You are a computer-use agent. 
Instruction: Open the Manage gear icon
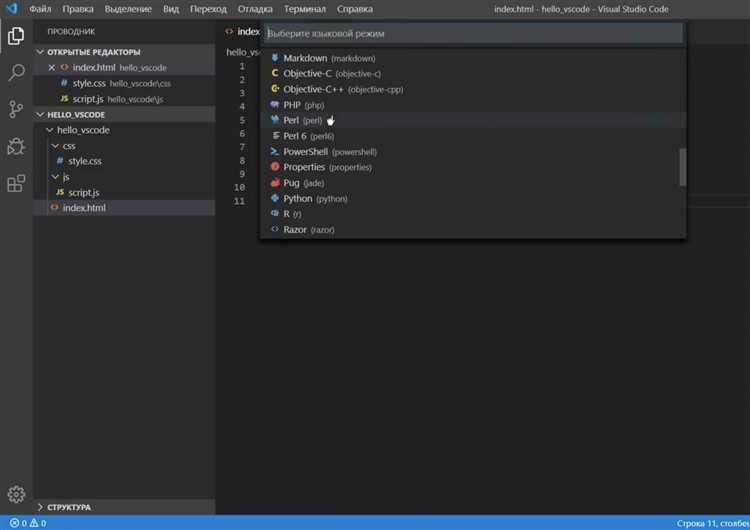pyautogui.click(x=16, y=494)
